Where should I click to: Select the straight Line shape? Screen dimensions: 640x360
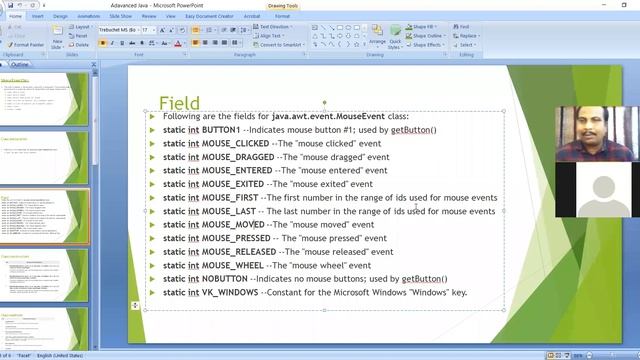point(323,28)
